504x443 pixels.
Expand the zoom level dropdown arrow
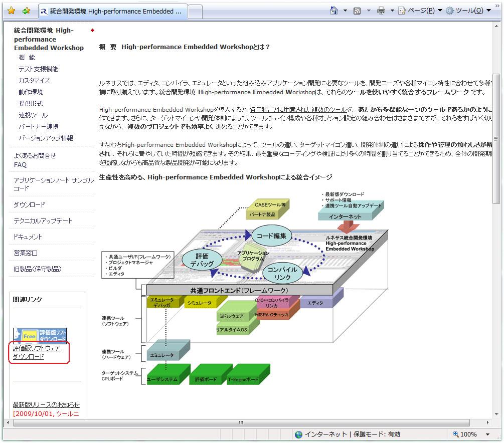click(x=488, y=434)
